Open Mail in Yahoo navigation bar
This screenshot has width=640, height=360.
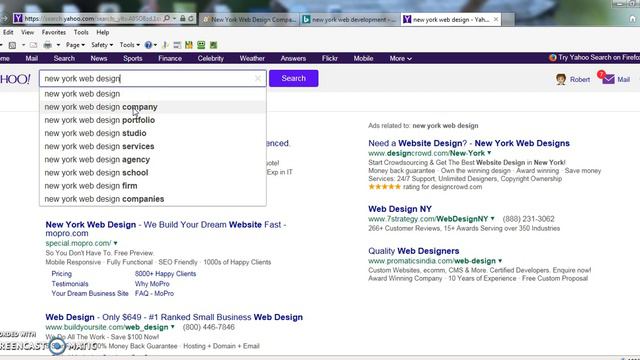[x=31, y=58]
